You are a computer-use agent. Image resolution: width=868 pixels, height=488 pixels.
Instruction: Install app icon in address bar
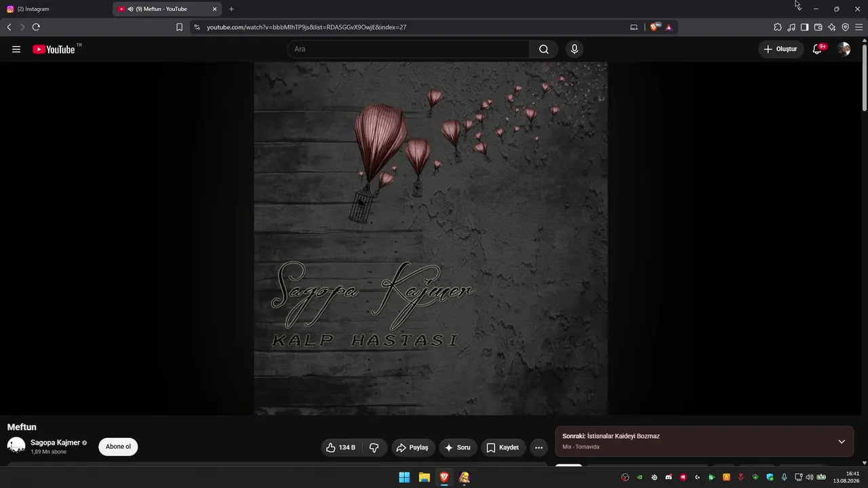(634, 27)
